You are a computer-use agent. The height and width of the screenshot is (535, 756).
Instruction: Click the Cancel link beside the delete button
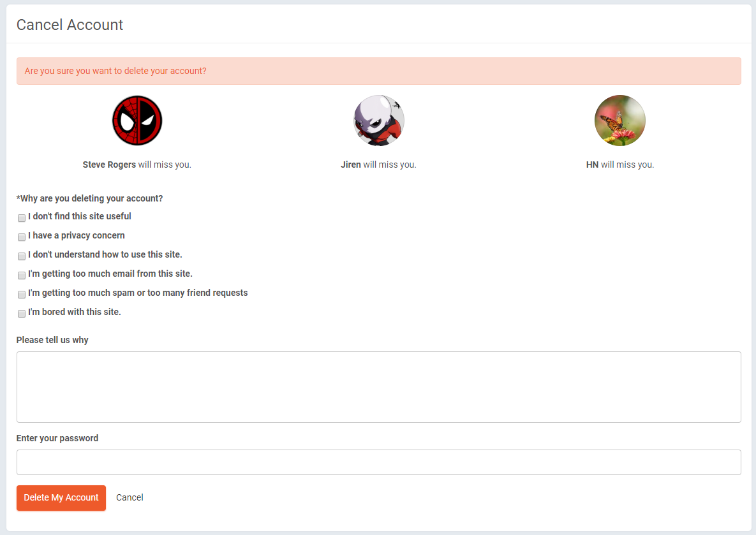130,497
